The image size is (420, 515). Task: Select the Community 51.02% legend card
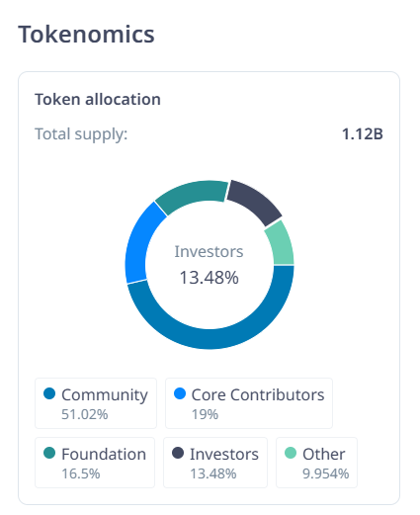tap(96, 403)
